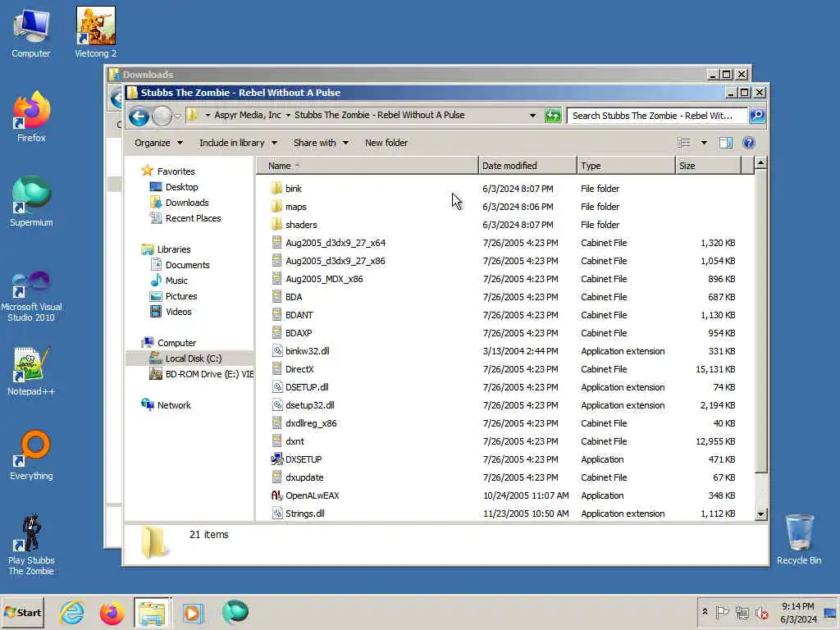Select the OpenALwEAX application icon
Viewport: 840px width, 630px height.
pyautogui.click(x=277, y=495)
